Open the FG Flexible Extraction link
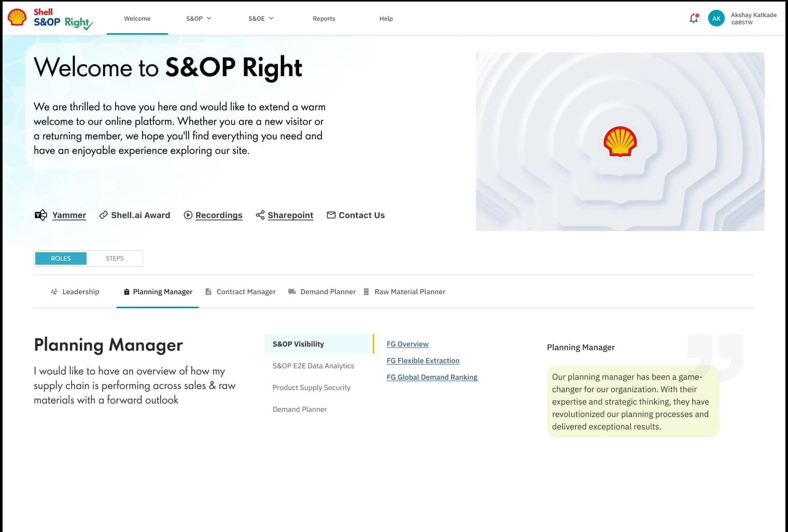This screenshot has height=532, width=788. pos(423,361)
